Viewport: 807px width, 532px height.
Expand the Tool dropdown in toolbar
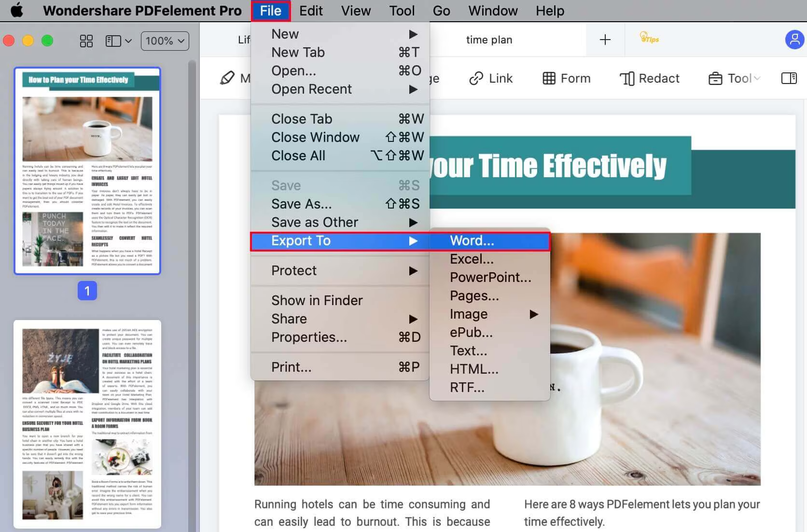pyautogui.click(x=734, y=78)
